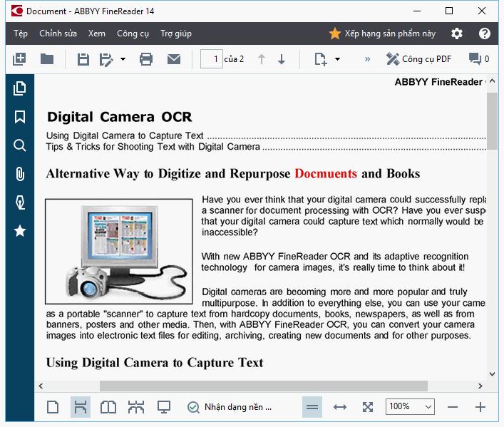Open settings via gear icon

tap(457, 34)
